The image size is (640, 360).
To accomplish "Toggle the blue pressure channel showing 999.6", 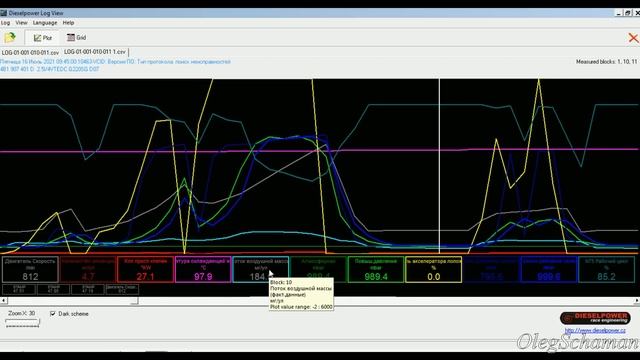I will click(x=549, y=269).
